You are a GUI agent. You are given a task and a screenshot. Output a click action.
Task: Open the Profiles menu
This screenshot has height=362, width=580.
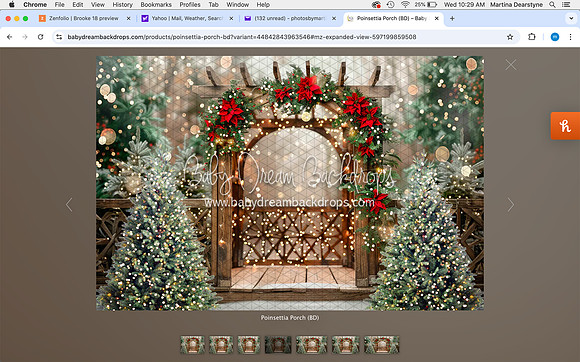tap(190, 4)
